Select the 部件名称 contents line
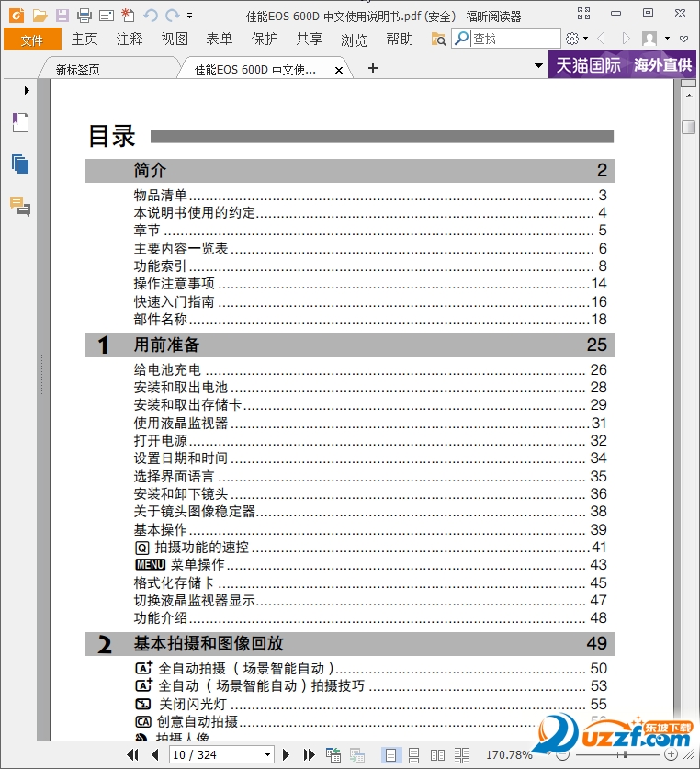 [x=370, y=320]
